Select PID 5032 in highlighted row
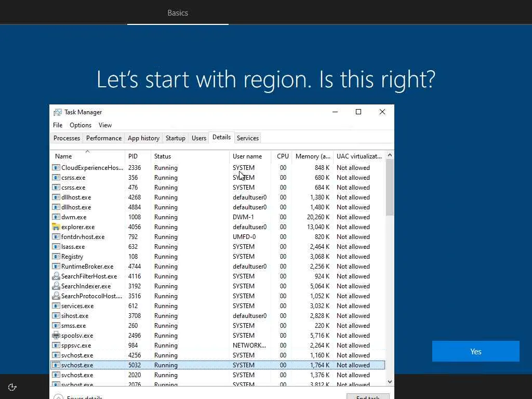 (x=135, y=365)
